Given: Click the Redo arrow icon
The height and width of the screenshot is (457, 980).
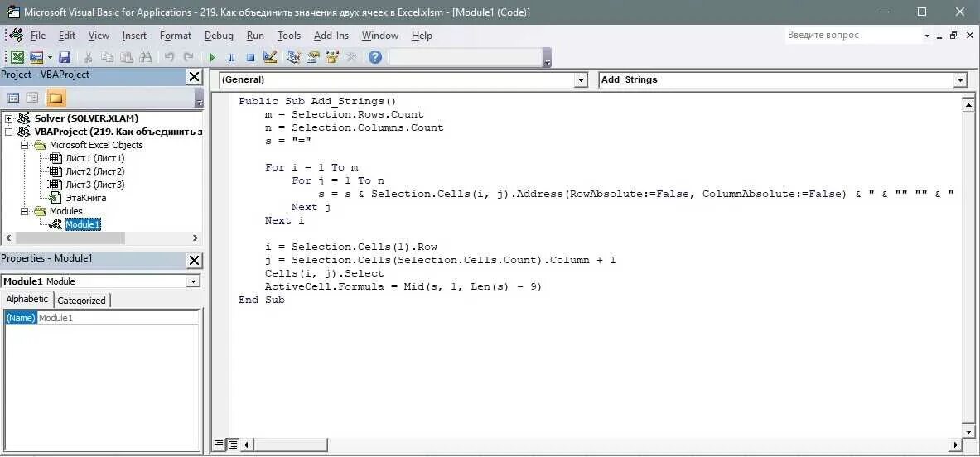Looking at the screenshot, I should click(x=187, y=57).
